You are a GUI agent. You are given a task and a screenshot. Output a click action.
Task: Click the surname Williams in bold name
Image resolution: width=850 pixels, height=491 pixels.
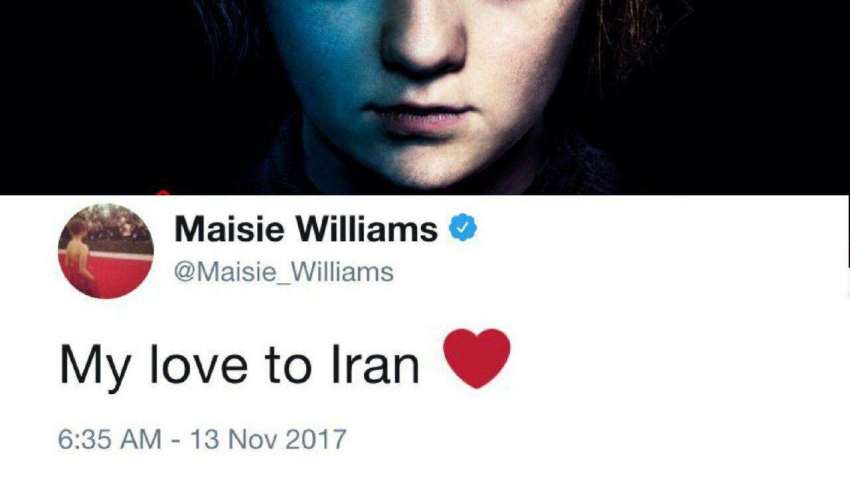(367, 229)
